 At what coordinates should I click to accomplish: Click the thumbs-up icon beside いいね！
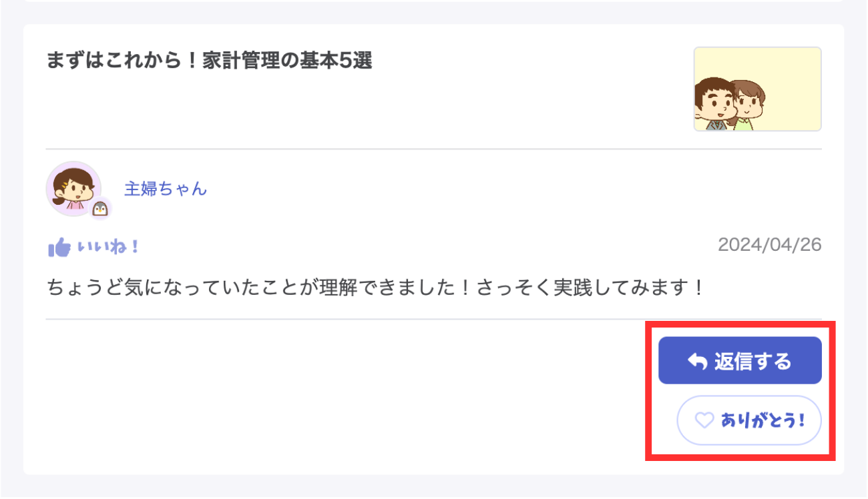(59, 248)
